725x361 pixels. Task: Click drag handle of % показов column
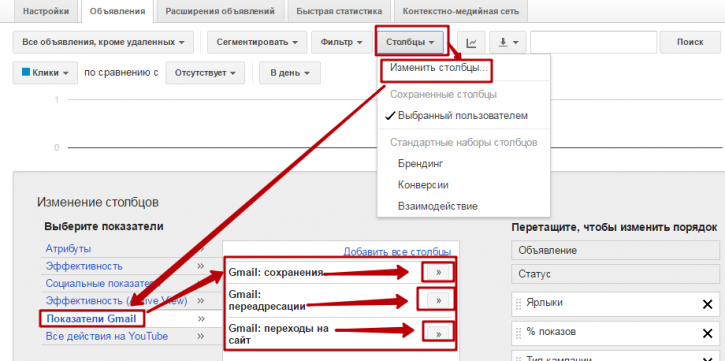coord(518,333)
